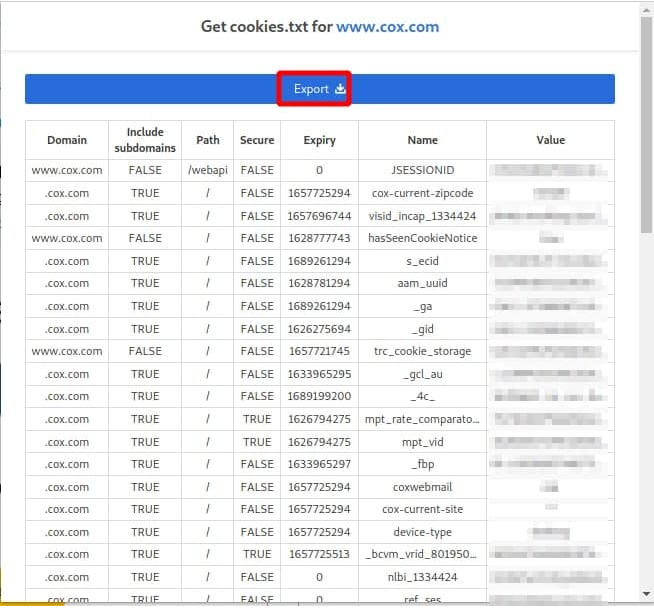Click the TRUE secure cell in mpt_vid row
Screen dimensions: 654x608
pos(257,442)
